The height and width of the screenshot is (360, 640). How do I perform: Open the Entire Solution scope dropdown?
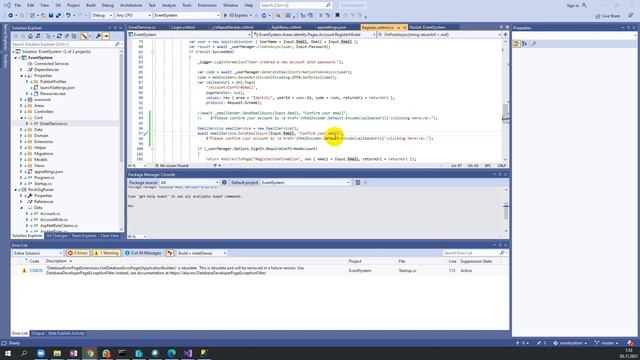[x=38, y=253]
